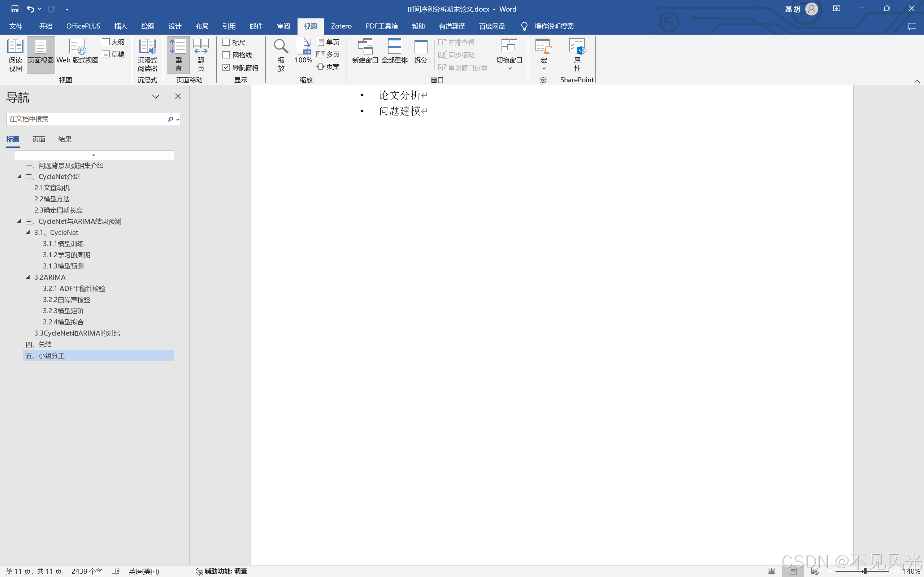This screenshot has height=577, width=924.
Task: Open the Switch Windows (切换窗口) dropdown
Action: click(x=509, y=54)
